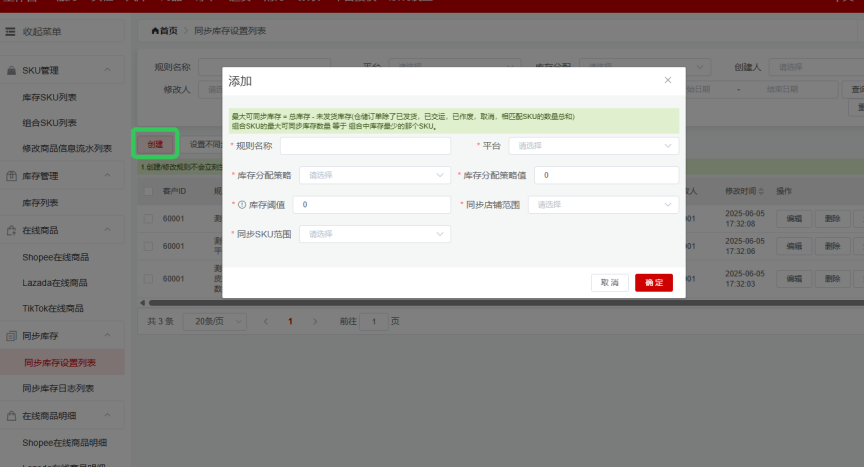Toggle the select-all checkbox in table header
The height and width of the screenshot is (467, 864).
(148, 191)
